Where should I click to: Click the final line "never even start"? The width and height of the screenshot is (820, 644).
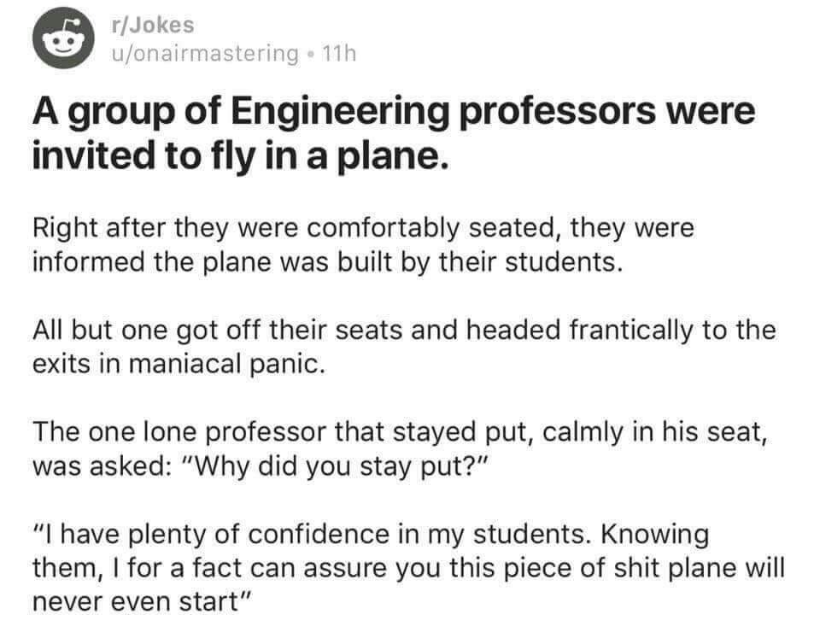pos(141,600)
